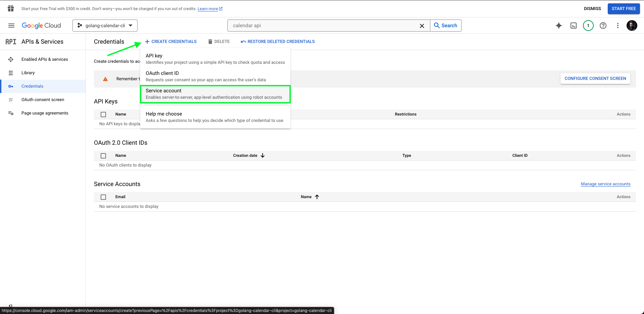
Task: Click the OAuth 2.0 Client IDs section heading
Action: (121, 143)
